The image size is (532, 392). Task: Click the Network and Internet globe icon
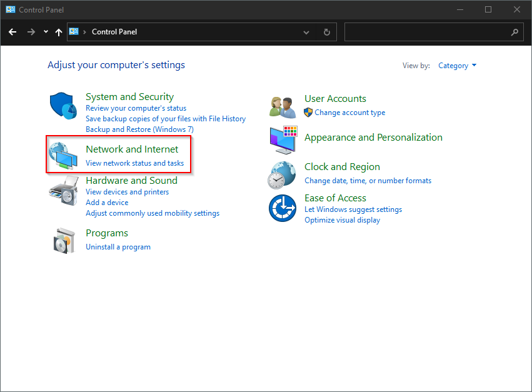(63, 156)
